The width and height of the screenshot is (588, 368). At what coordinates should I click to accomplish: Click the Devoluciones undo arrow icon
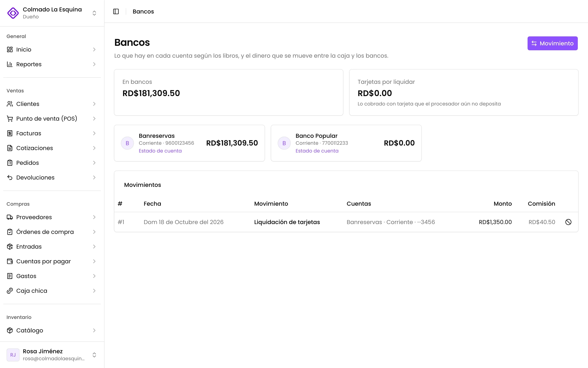[10, 177]
